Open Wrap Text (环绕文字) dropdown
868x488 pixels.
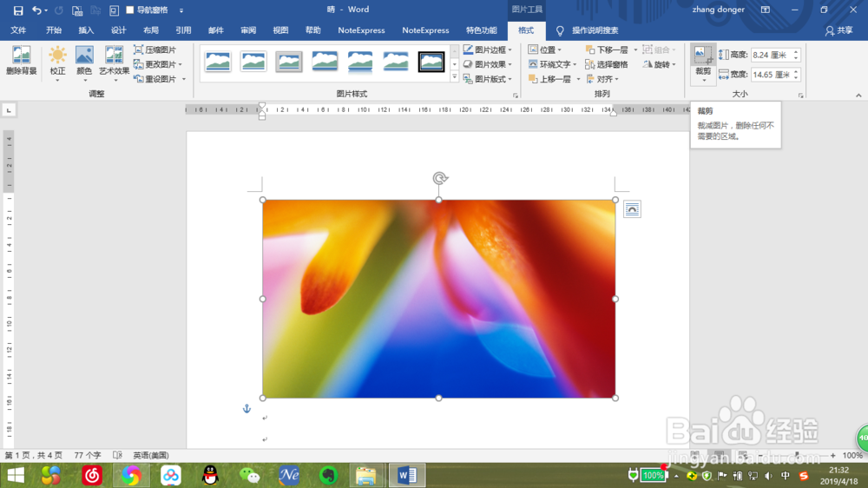tap(552, 64)
